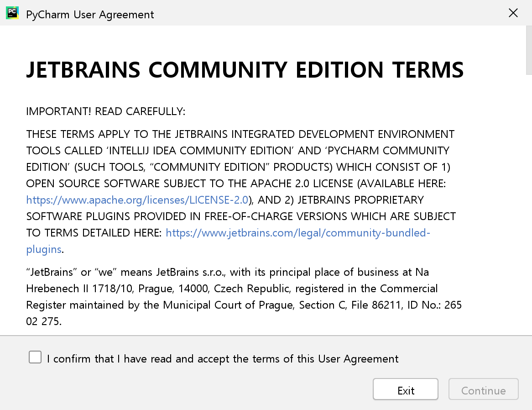Click the paragraph starting “JetBrains” or “we” means
The width and height of the screenshot is (532, 410).
244,297
